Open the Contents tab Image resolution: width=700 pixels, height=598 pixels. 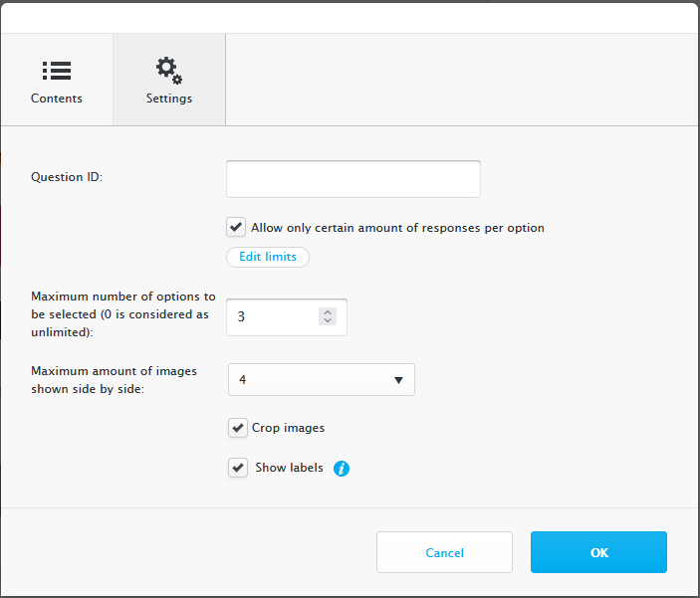57,80
